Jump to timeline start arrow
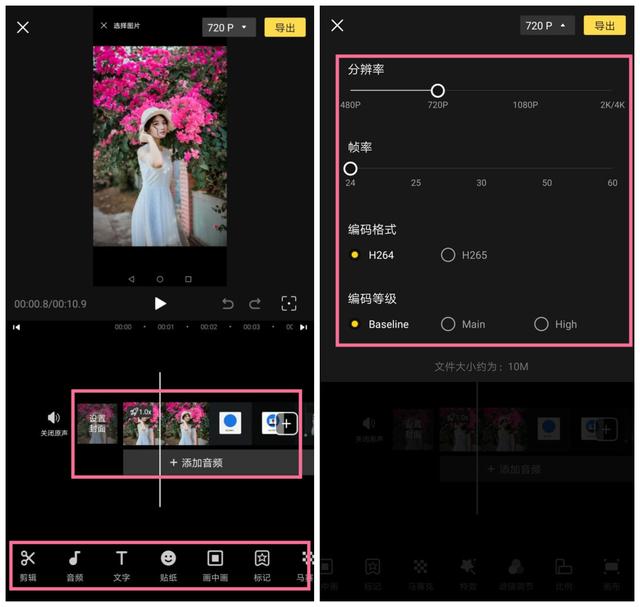640x607 pixels. coord(16,327)
